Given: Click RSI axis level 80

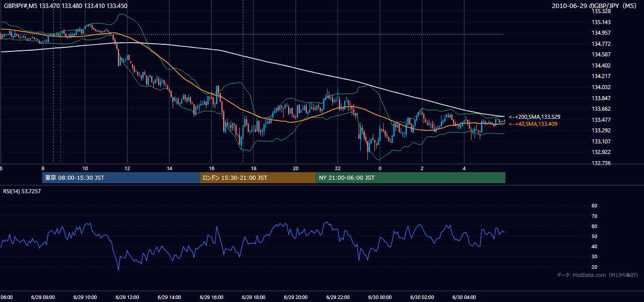Looking at the screenshot, I should point(594,206).
